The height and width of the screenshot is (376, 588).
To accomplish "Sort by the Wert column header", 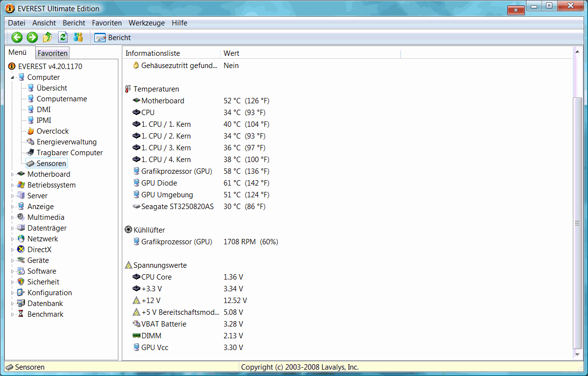I will pyautogui.click(x=311, y=53).
